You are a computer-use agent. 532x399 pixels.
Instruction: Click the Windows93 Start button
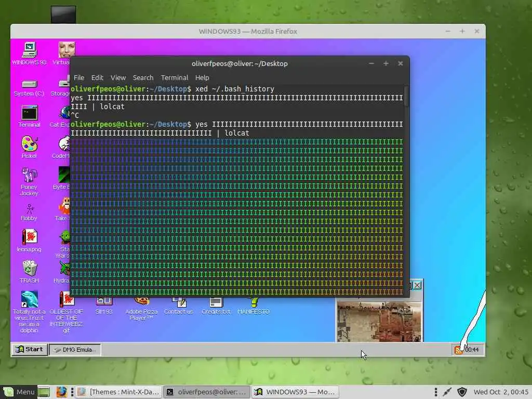coord(30,350)
